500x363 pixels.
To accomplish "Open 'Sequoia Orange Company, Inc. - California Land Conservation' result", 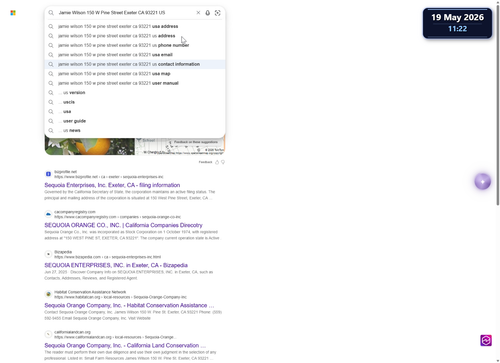I will click(x=125, y=345).
